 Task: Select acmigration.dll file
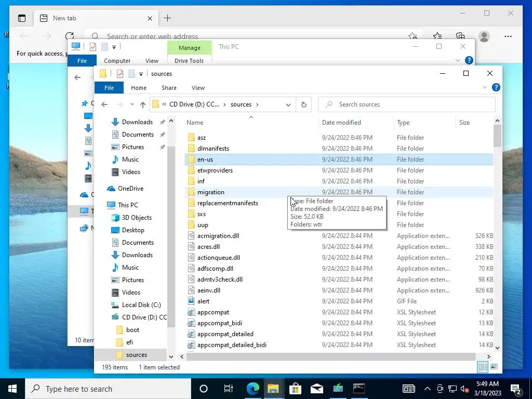point(218,235)
